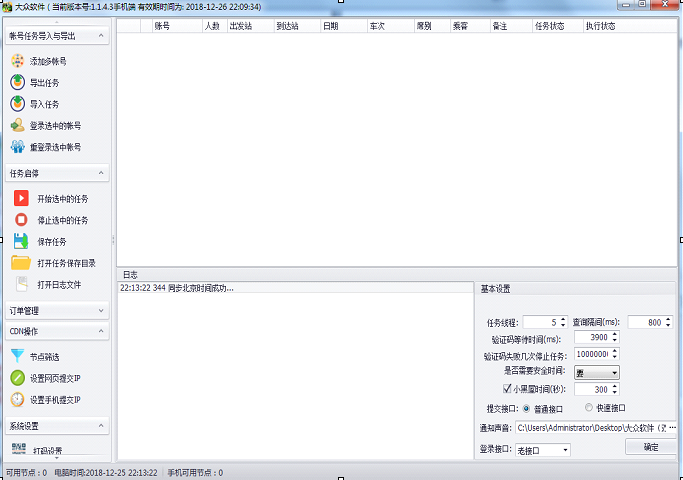The width and height of the screenshot is (683, 480).
Task: Click the 节点筛选 funnel icon
Action: (x=17, y=356)
